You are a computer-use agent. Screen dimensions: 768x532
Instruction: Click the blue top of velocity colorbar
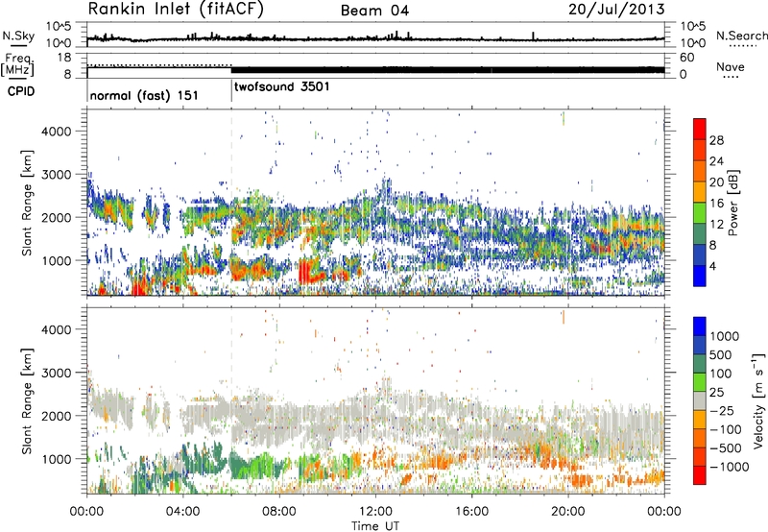pos(700,326)
